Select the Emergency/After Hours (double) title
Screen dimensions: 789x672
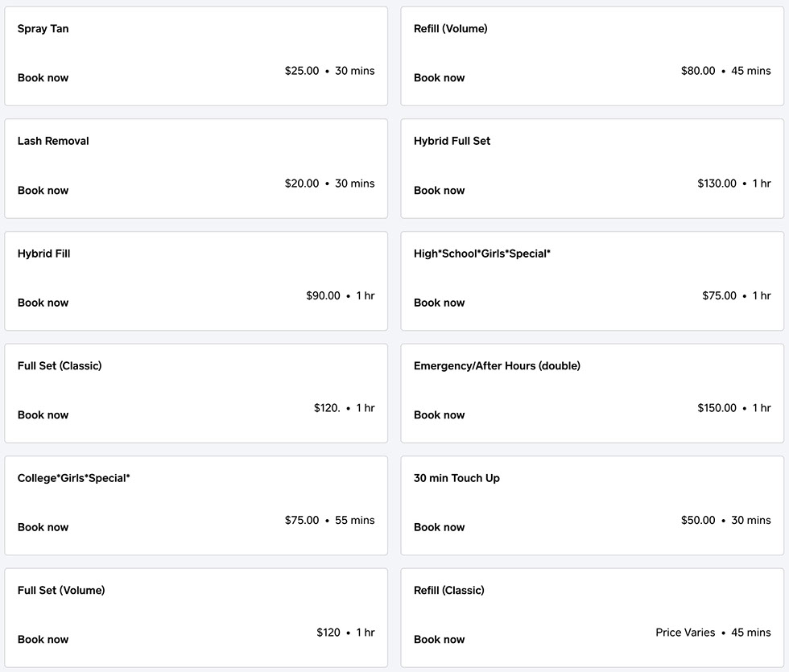[x=497, y=366]
